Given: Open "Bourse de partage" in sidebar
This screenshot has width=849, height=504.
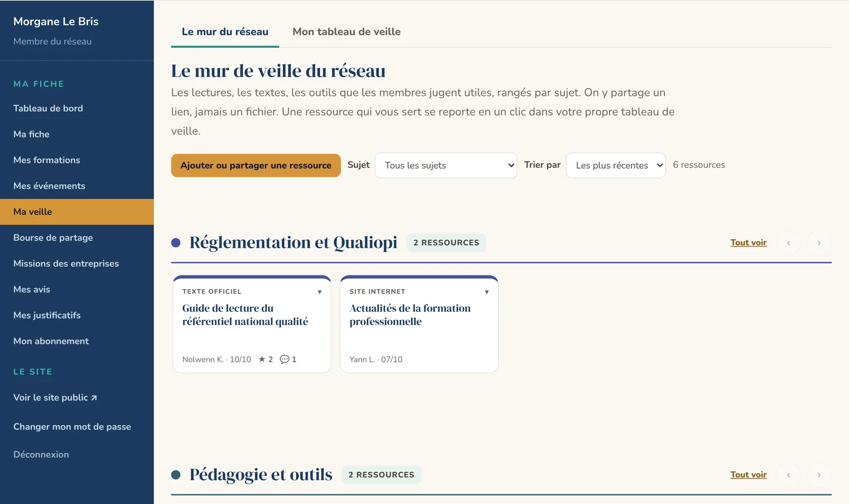Looking at the screenshot, I should pyautogui.click(x=77, y=238).
